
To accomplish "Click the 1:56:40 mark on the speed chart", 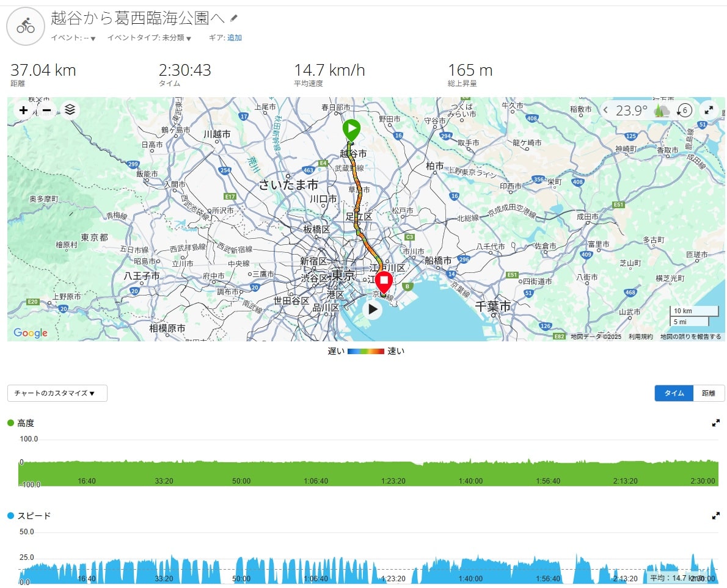I will click(x=548, y=579).
